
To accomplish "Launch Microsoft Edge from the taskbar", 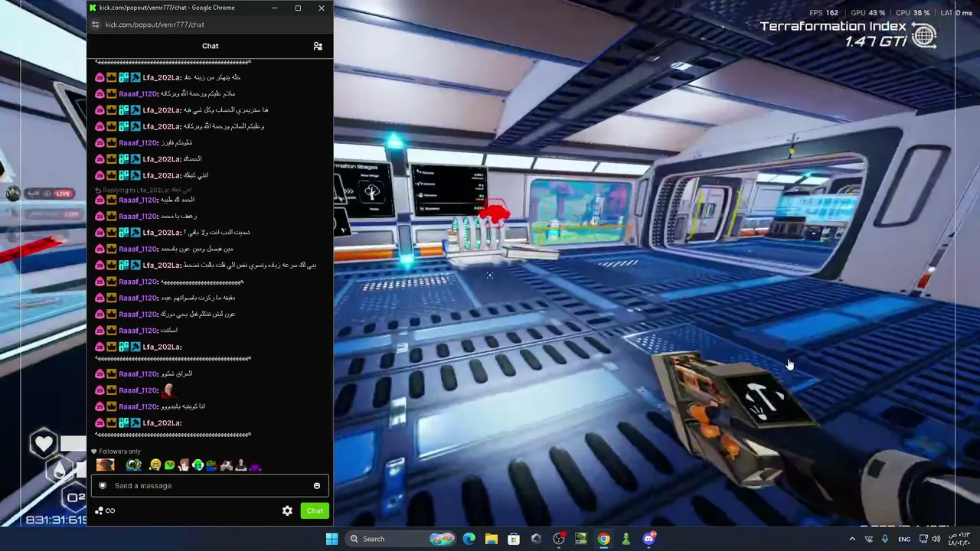I will click(x=469, y=539).
